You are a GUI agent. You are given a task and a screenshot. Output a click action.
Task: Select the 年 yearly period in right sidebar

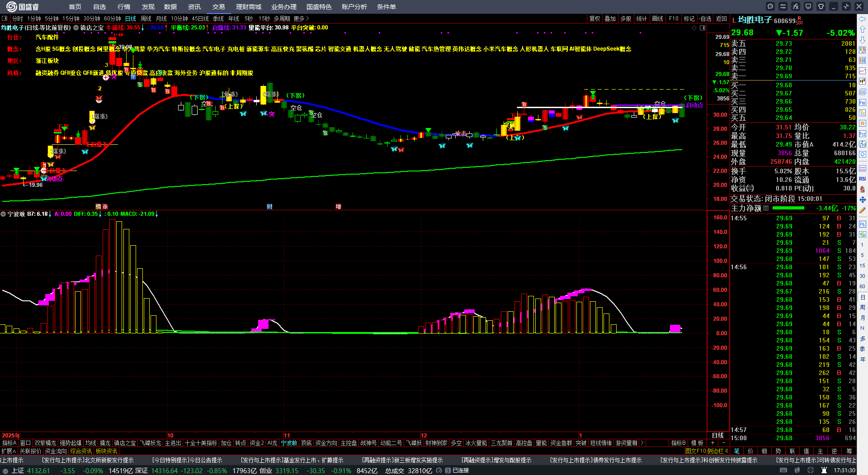point(863,360)
